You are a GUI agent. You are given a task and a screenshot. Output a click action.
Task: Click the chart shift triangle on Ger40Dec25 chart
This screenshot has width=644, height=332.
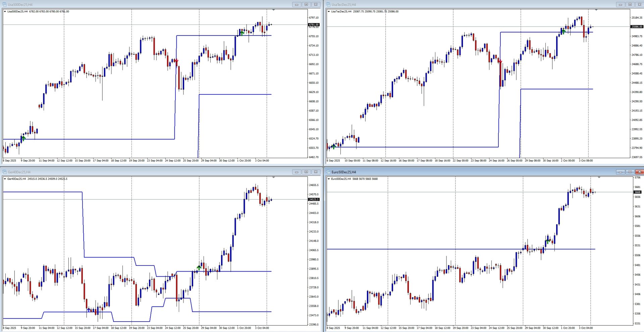[x=273, y=177]
